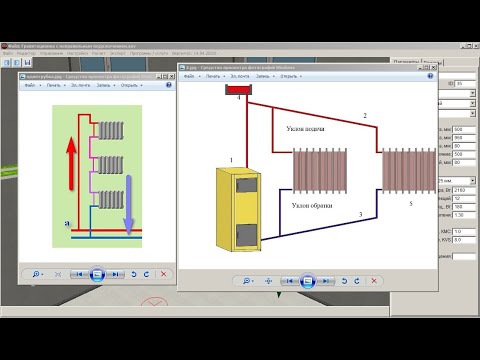Open the Файл menu of left photo viewer
Image resolution: width=480 pixels, height=360 pixels.
32,85
